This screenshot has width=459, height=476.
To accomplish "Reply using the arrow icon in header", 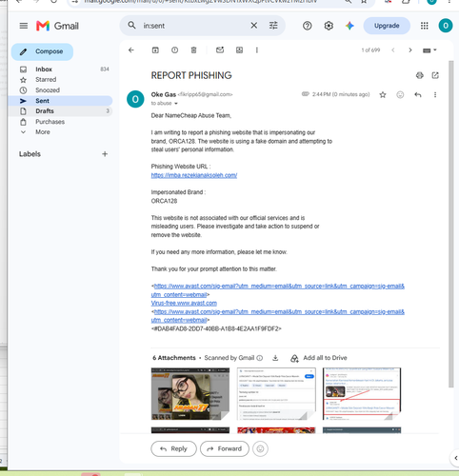I will pos(418,94).
